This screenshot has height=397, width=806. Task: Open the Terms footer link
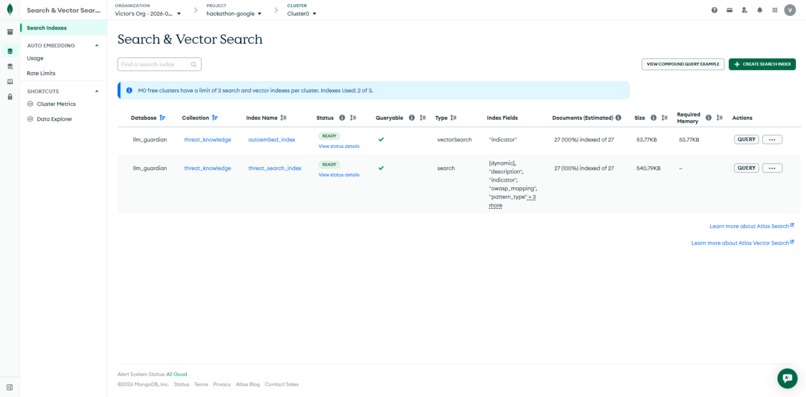[x=201, y=384]
